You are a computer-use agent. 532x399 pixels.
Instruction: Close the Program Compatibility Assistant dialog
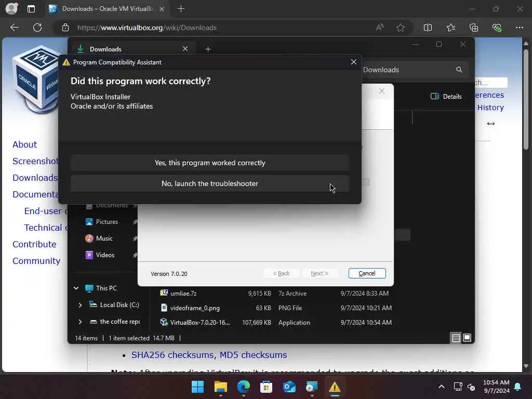(x=353, y=62)
